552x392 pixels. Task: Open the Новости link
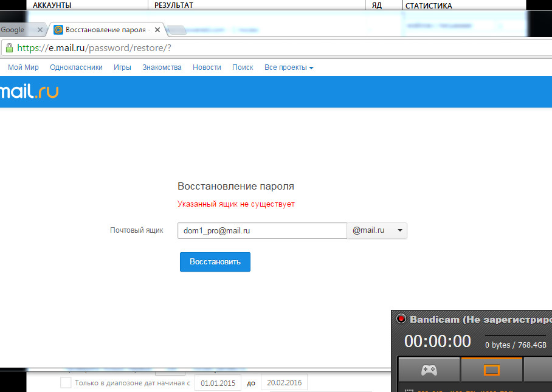coord(207,67)
